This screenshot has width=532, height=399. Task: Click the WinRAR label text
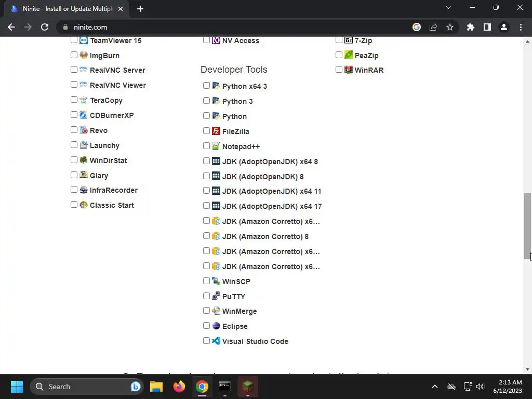(369, 70)
